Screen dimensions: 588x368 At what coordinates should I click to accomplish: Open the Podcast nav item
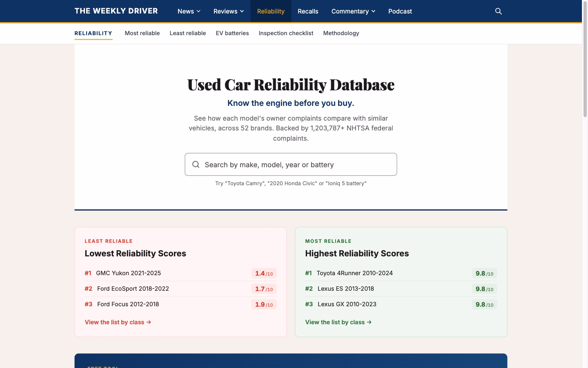click(x=400, y=11)
